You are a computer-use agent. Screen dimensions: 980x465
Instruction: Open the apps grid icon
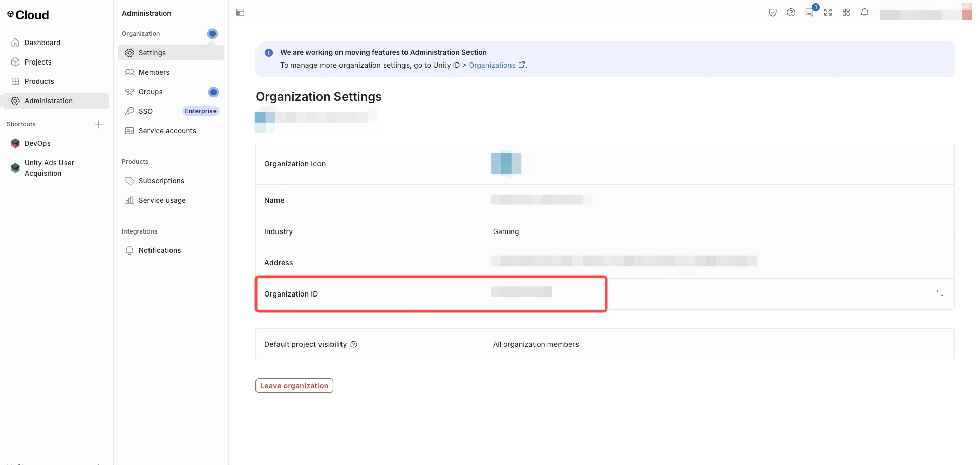click(x=846, y=12)
